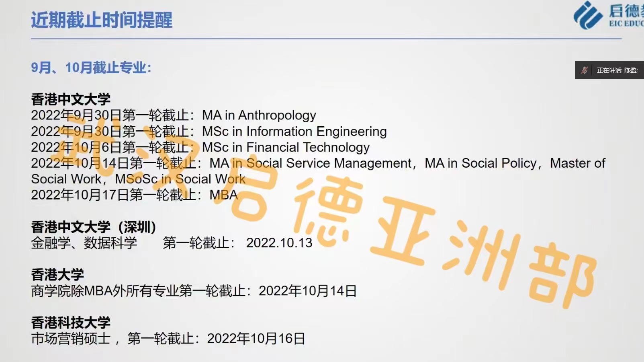The height and width of the screenshot is (362, 644).
Task: Click the '香港科技大学' heading
Action: 71,323
